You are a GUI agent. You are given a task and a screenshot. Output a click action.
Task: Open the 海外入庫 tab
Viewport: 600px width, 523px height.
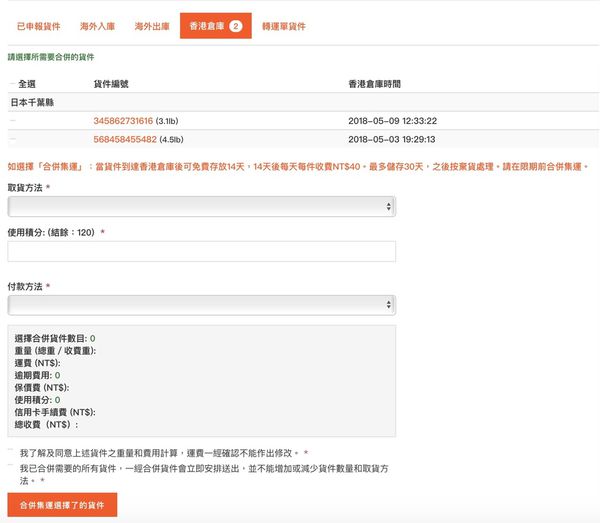[98, 27]
